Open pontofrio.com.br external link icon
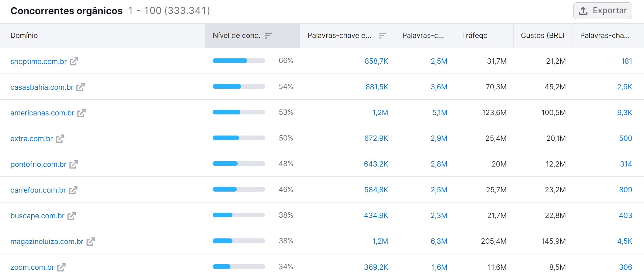This screenshot has width=644, height=277. tap(73, 164)
